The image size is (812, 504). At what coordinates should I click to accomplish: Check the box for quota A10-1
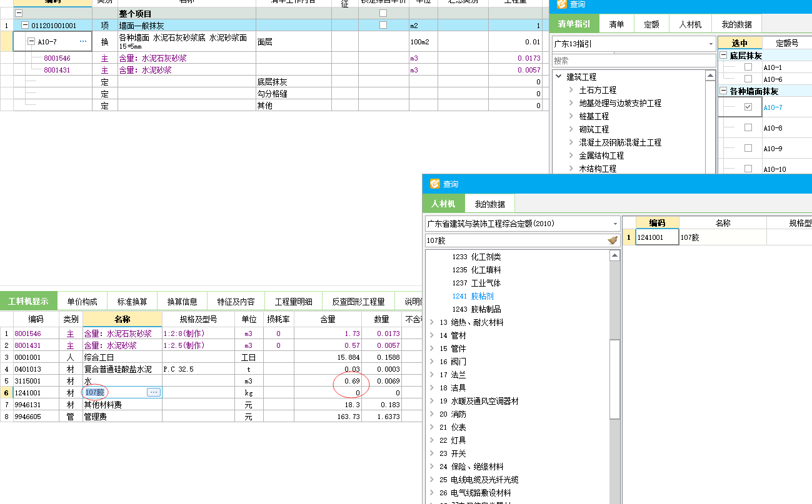coord(748,67)
